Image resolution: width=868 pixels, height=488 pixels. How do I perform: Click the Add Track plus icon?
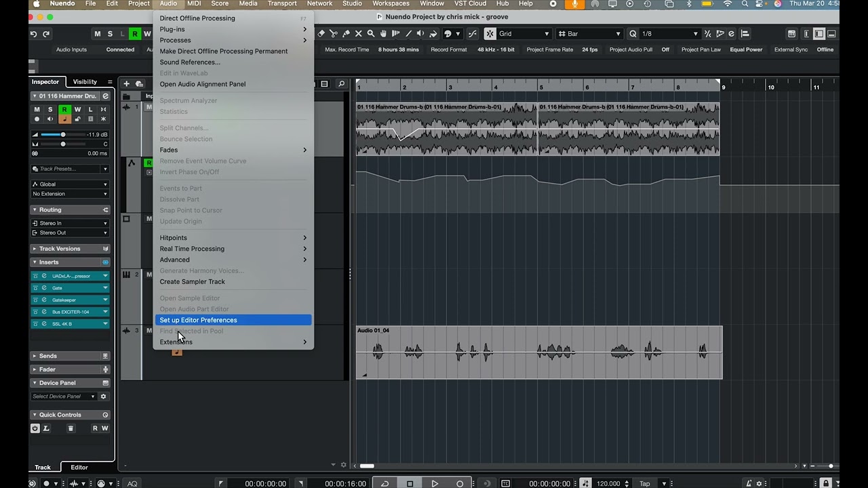(126, 84)
